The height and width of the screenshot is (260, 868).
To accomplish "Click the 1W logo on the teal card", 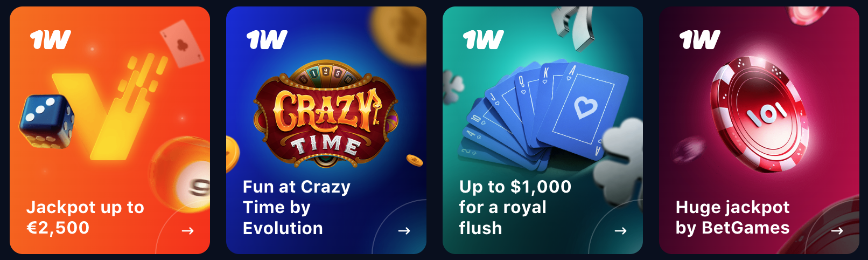I will (x=483, y=39).
